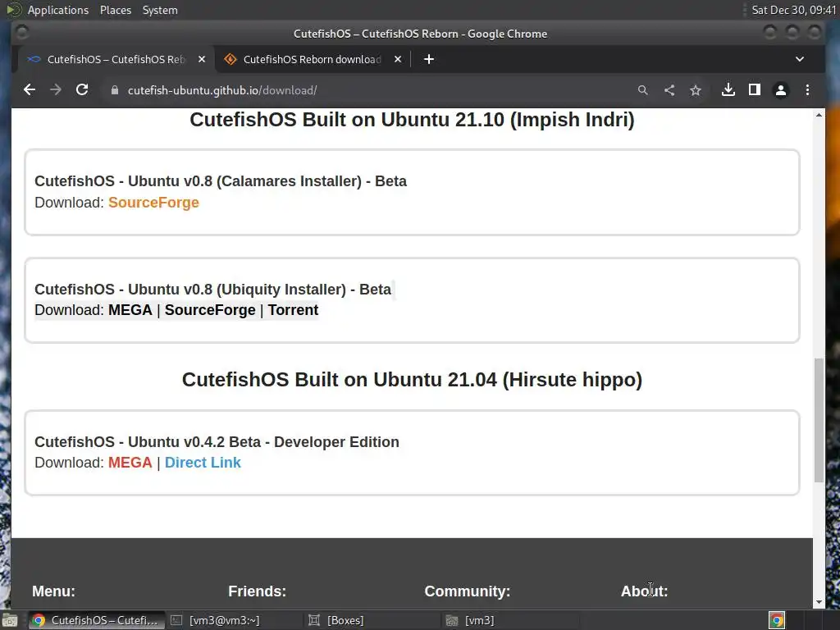Open Chrome downloads icon

point(728,90)
